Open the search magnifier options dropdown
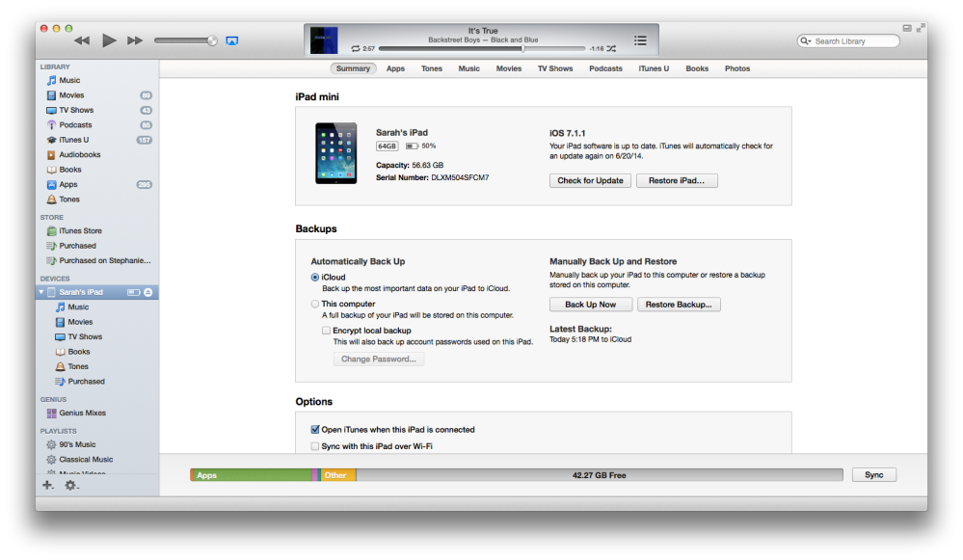 coord(805,40)
